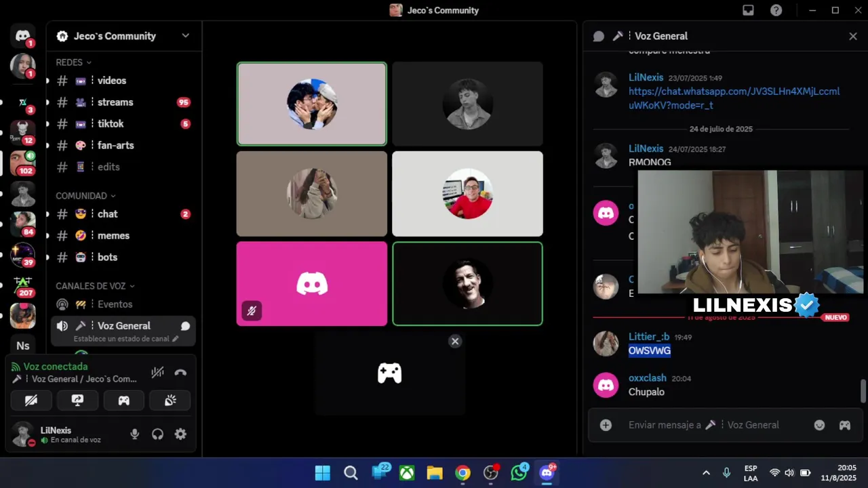Open Jeco's Community server dropdown
868x488 pixels.
(x=185, y=36)
